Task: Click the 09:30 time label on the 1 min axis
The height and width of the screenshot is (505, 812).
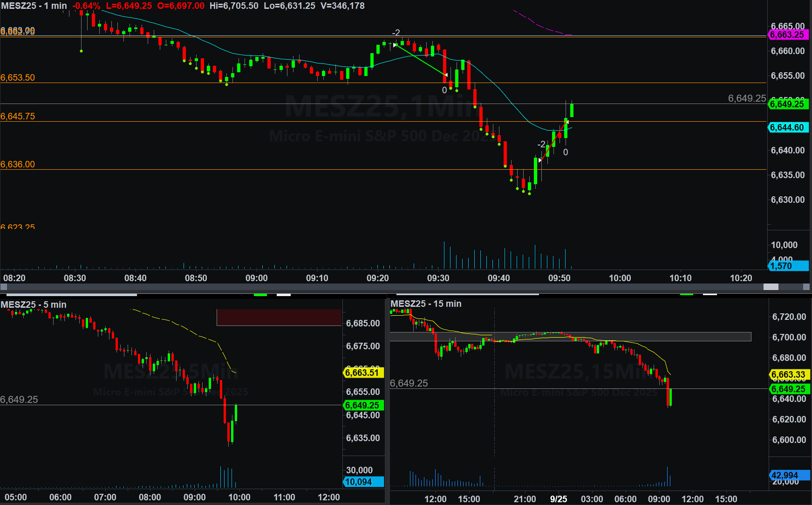Action: pyautogui.click(x=438, y=278)
